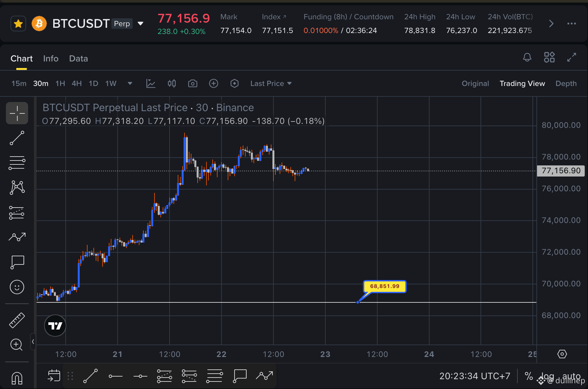The height and width of the screenshot is (389, 588).
Task: Click the Bitcoin coin icon
Action: [x=39, y=24]
